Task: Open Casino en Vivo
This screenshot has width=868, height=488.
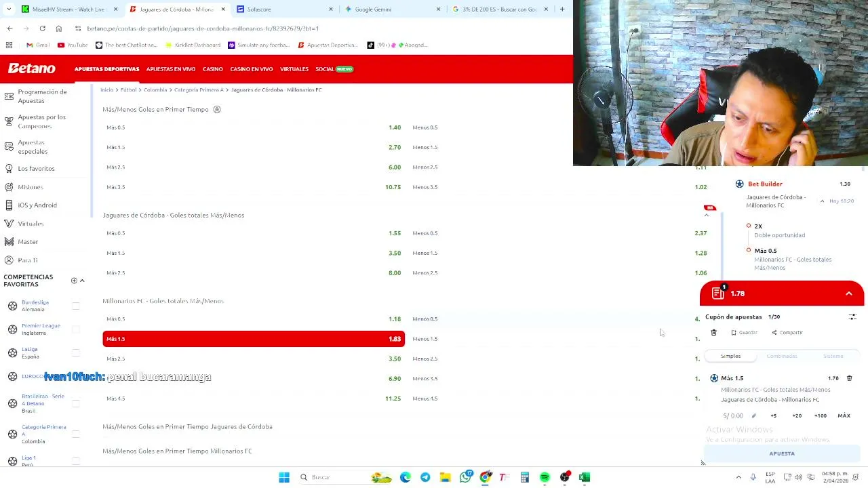Action: coord(251,69)
